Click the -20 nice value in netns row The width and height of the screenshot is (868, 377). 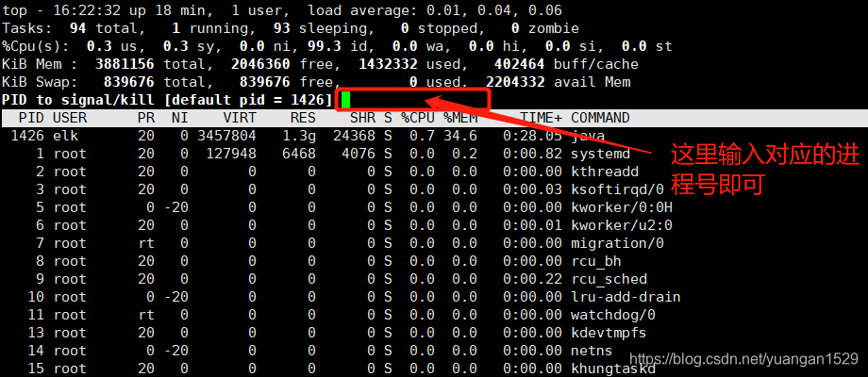pos(176,351)
